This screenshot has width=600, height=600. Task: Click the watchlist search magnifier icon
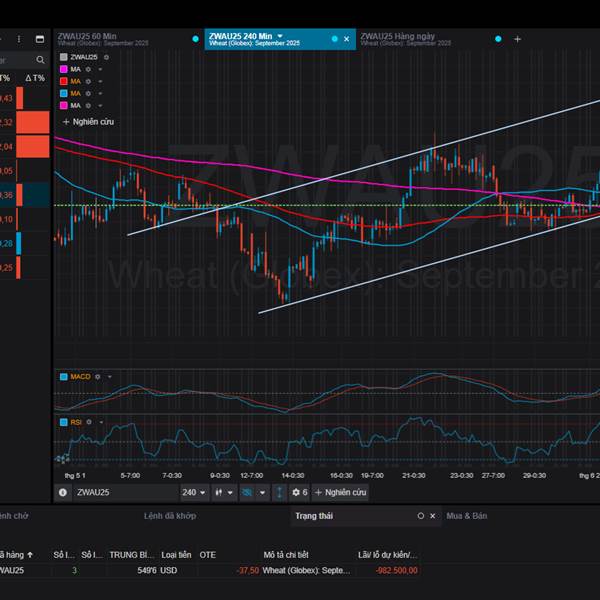point(40,60)
